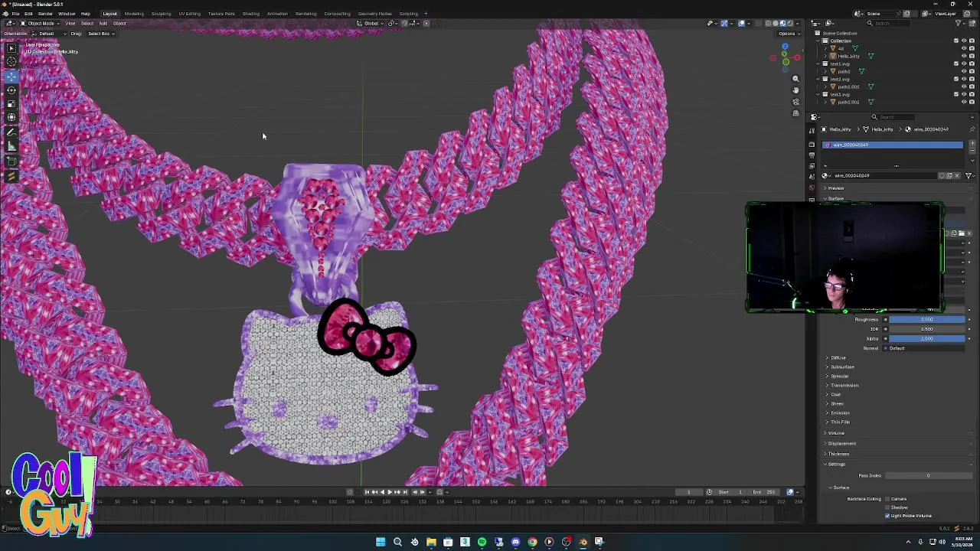Open the Output properties tab icon
The width and height of the screenshot is (980, 551).
[812, 155]
